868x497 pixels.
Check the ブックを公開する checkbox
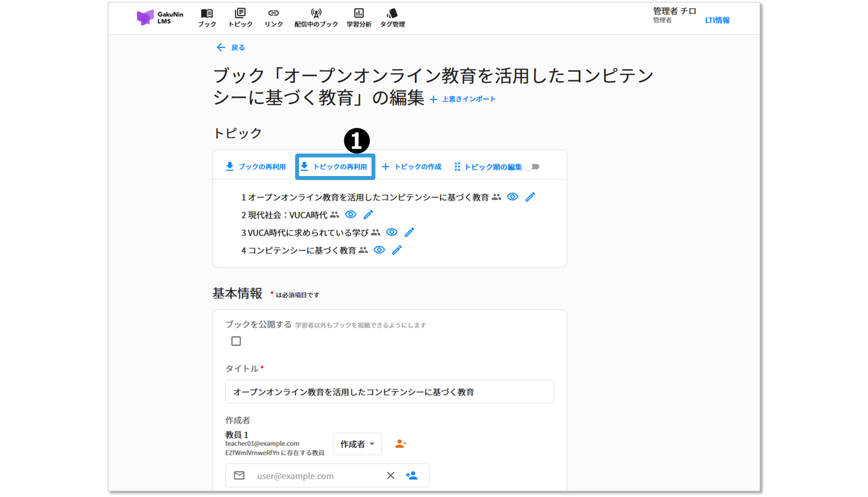[x=236, y=341]
